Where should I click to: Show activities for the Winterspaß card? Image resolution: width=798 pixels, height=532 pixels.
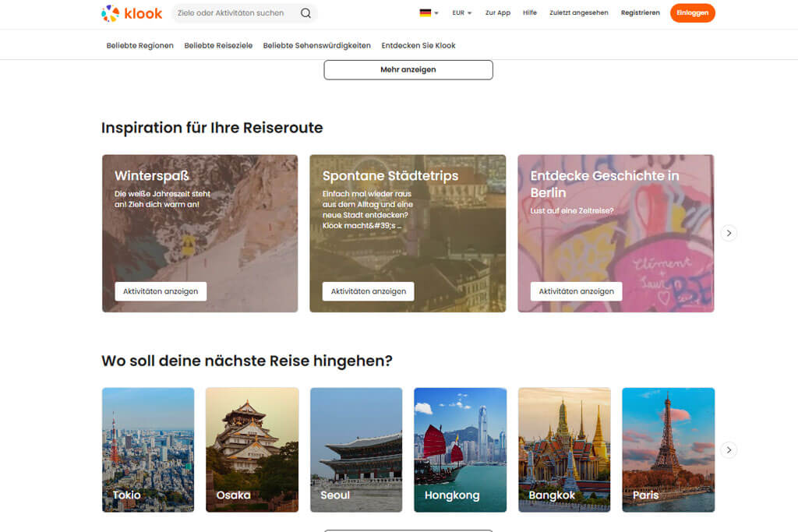click(x=159, y=291)
